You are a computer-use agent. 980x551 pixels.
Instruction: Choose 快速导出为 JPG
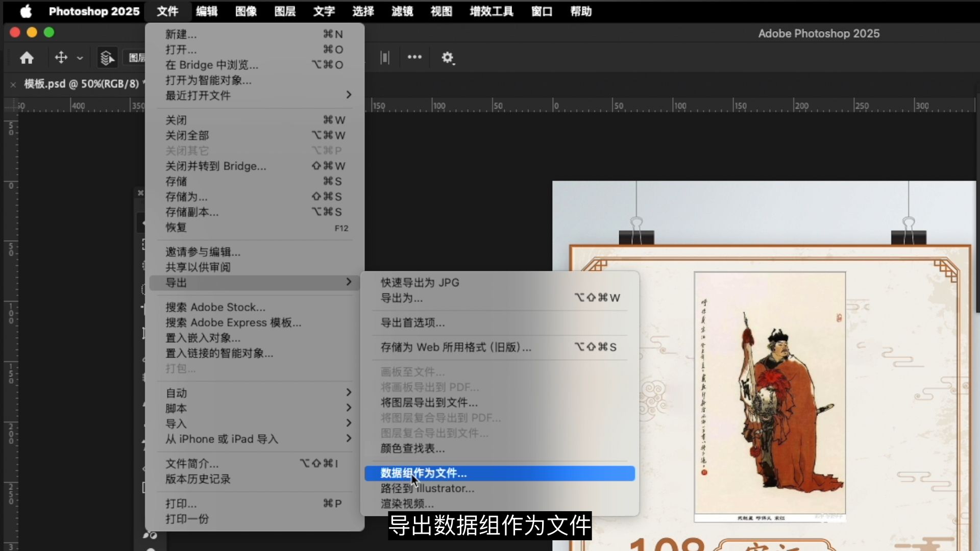pyautogui.click(x=500, y=282)
